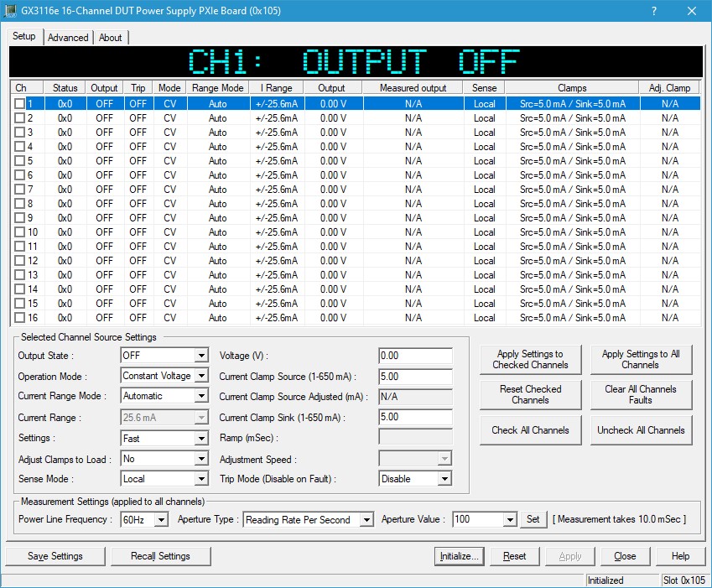Click Clear All Channels Faults button
The image size is (712, 588).
pos(641,394)
